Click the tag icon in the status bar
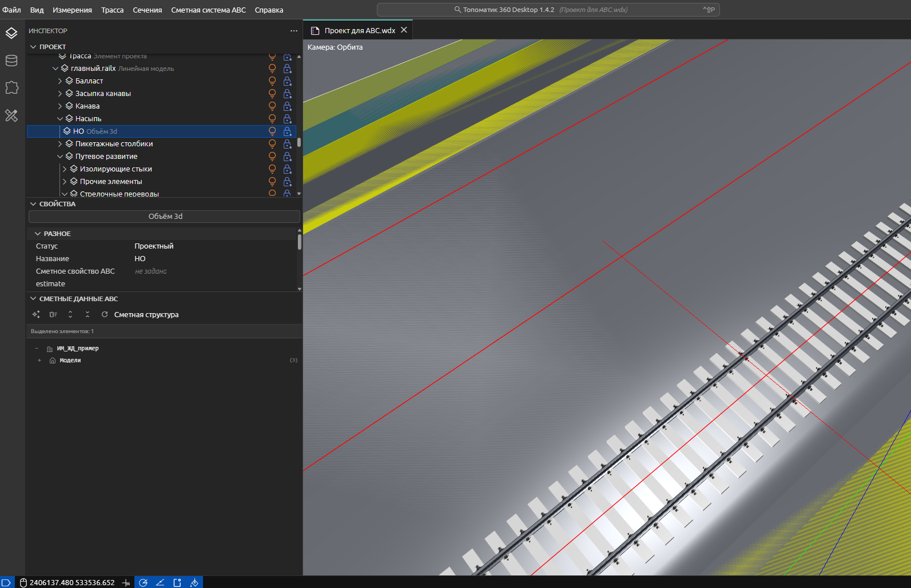 coord(6,582)
